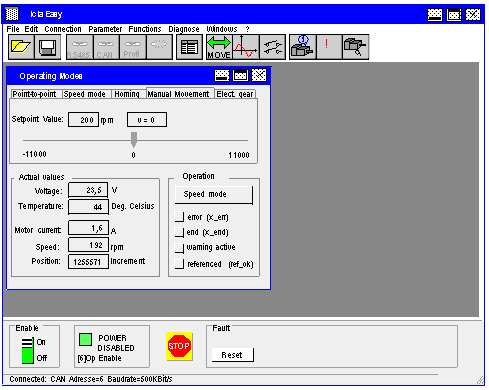Switch to the Homing tab

coord(127,94)
